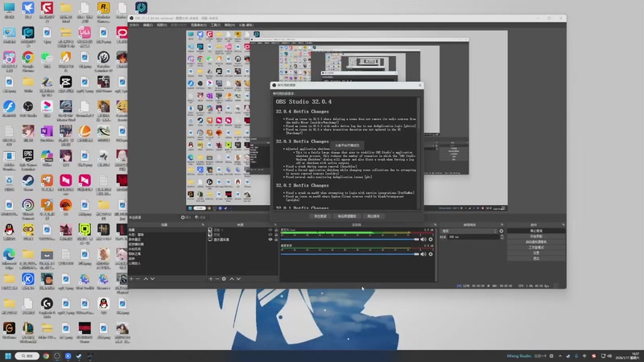The height and width of the screenshot is (362, 644).
Task: Pop out the Sources dock panel
Action: point(275,224)
